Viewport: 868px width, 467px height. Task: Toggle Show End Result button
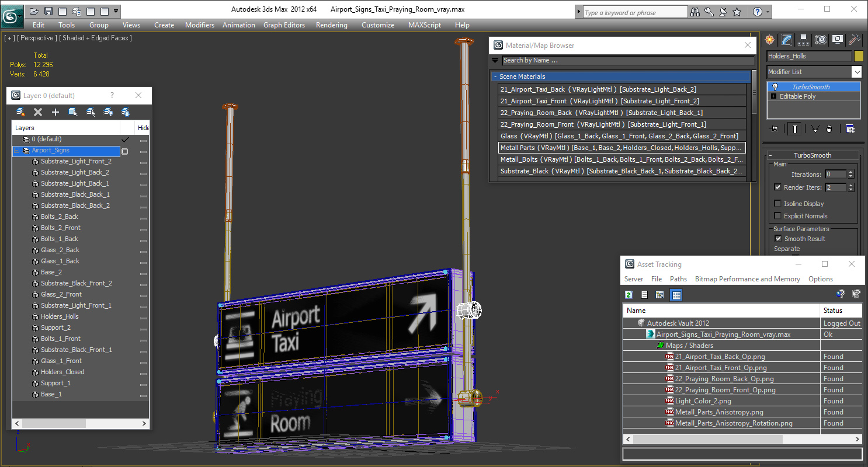pos(794,129)
